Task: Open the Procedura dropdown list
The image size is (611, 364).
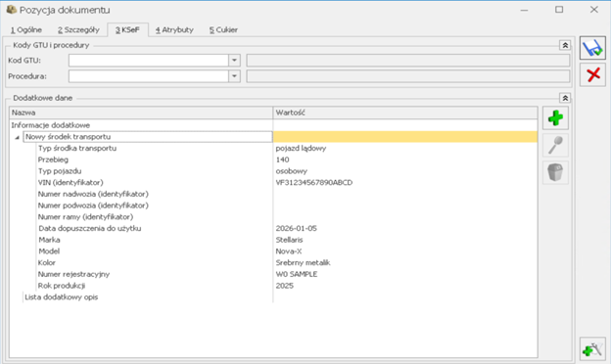Action: click(234, 76)
